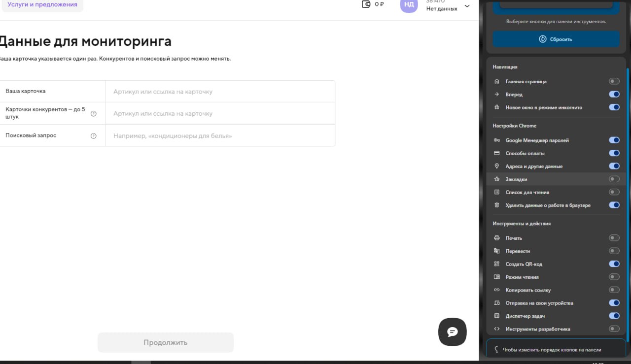Click the incognito icon in Навигация

pos(497,107)
